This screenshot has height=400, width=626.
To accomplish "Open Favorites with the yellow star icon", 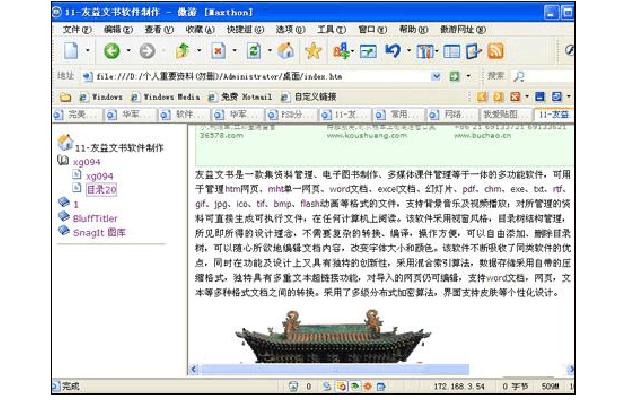I will [x=313, y=51].
